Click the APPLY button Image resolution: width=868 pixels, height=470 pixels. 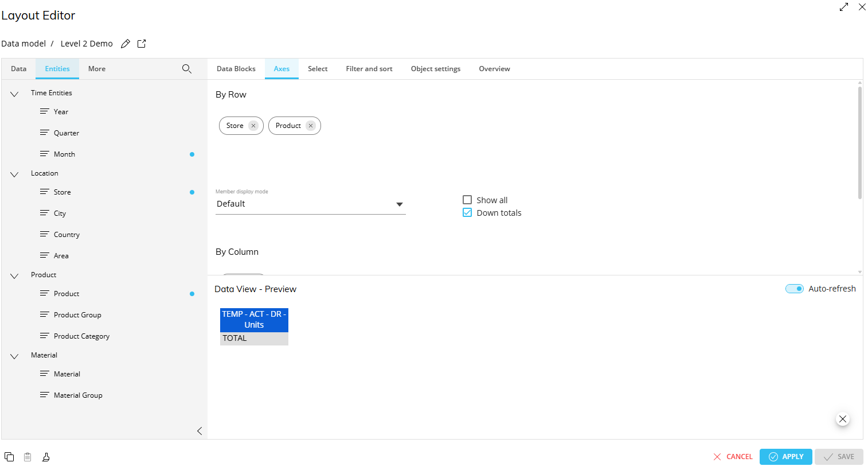786,457
